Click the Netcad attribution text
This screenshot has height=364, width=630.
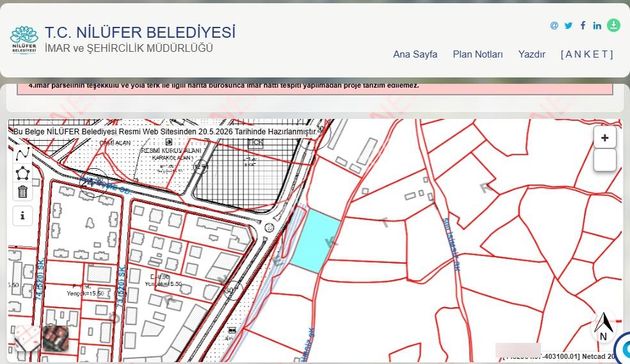[558, 356]
